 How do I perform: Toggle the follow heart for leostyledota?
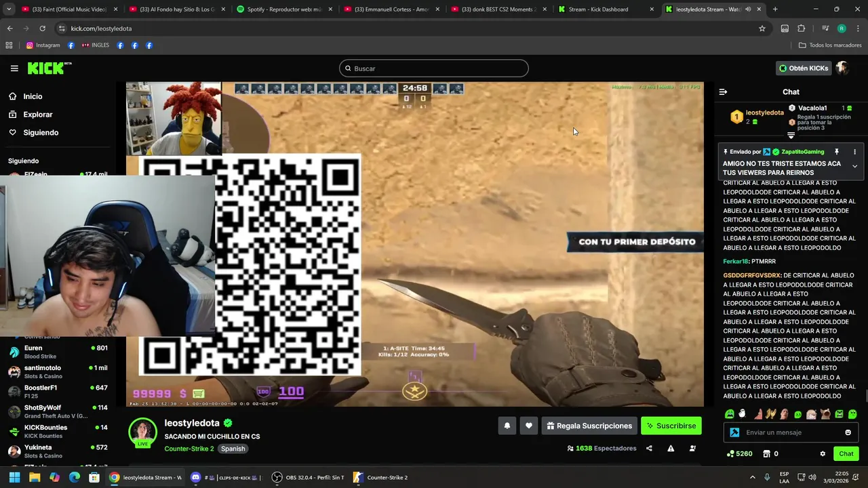(x=529, y=426)
